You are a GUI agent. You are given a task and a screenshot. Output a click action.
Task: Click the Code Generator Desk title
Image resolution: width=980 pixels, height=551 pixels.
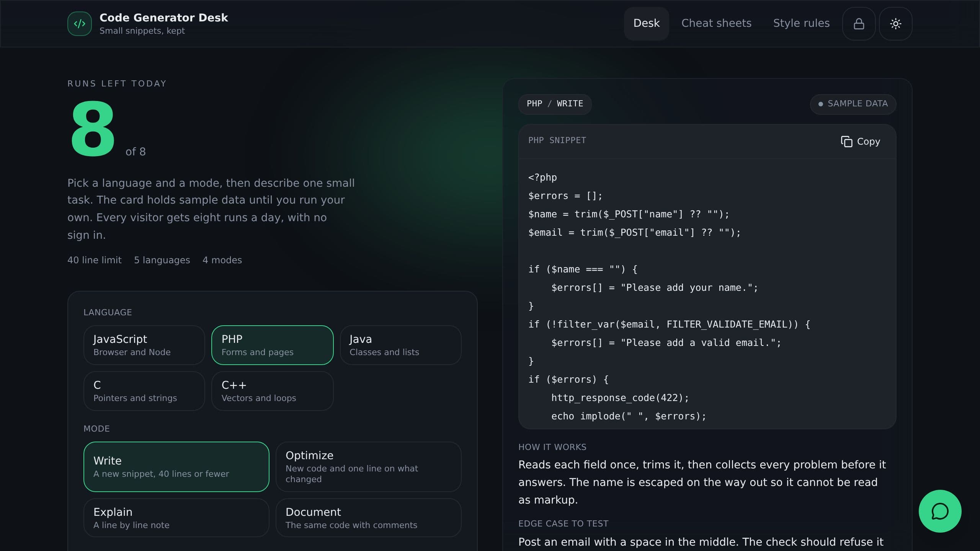coord(163,18)
